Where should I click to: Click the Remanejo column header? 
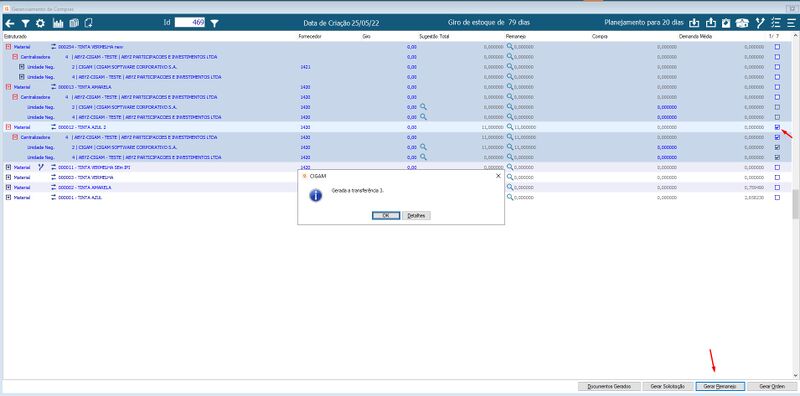tap(516, 37)
